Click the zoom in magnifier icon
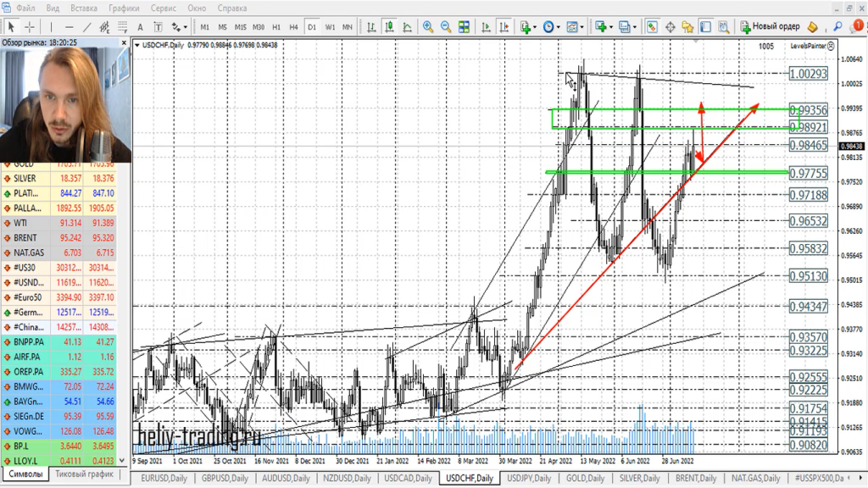Screen dimensions: 868x488 (428, 27)
